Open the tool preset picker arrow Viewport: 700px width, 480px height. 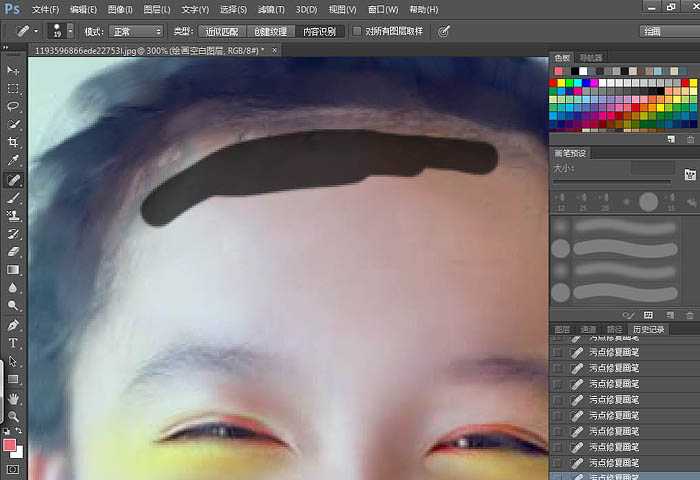[x=36, y=31]
